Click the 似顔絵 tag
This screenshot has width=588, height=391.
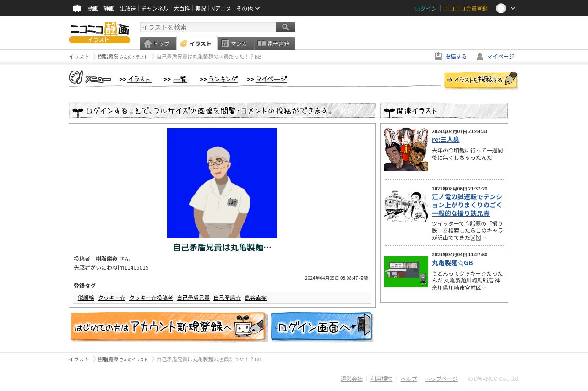click(x=86, y=298)
